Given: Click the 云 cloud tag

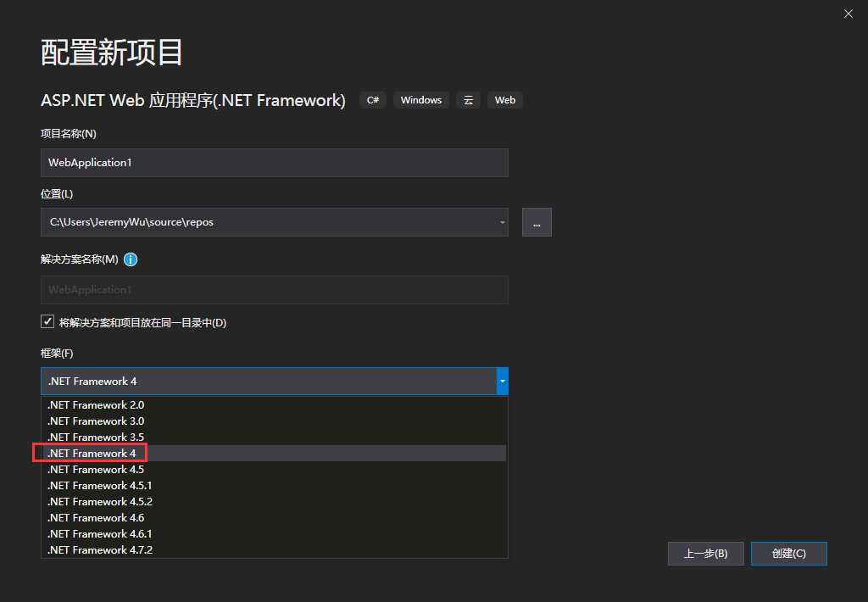Looking at the screenshot, I should point(468,100).
